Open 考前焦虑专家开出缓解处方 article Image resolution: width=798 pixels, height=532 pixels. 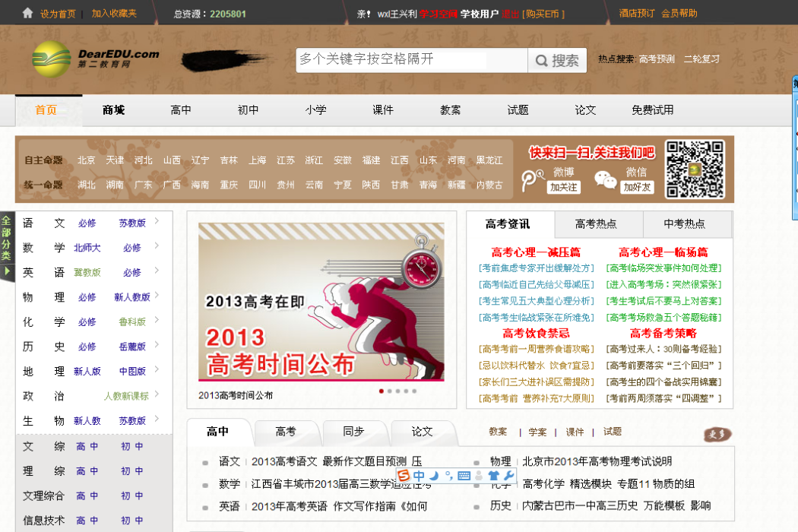click(536, 268)
